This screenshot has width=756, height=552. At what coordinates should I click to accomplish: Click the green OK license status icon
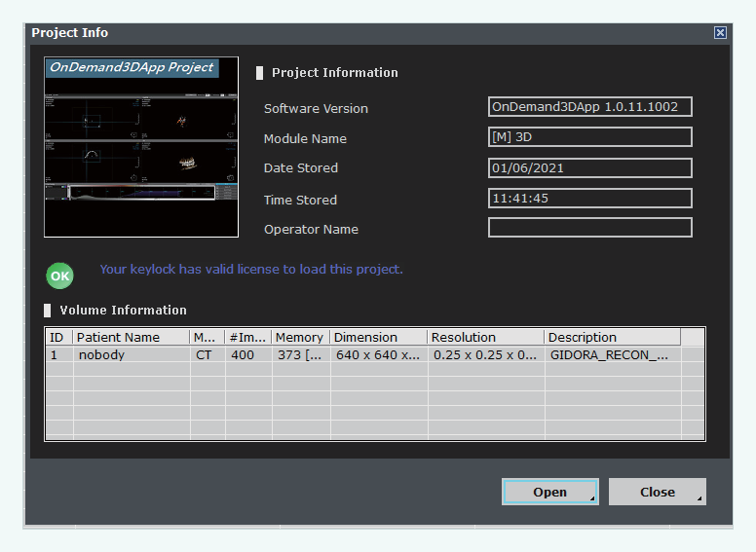(x=59, y=276)
